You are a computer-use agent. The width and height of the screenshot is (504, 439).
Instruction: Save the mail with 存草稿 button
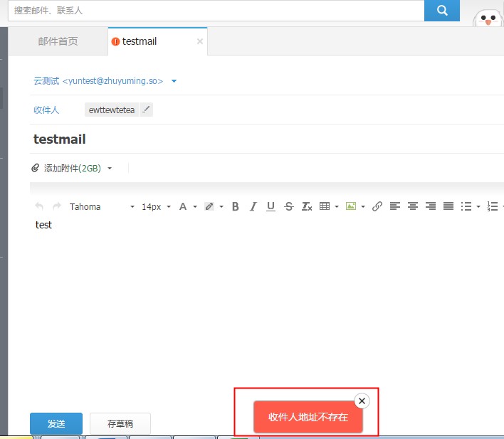[120, 423]
